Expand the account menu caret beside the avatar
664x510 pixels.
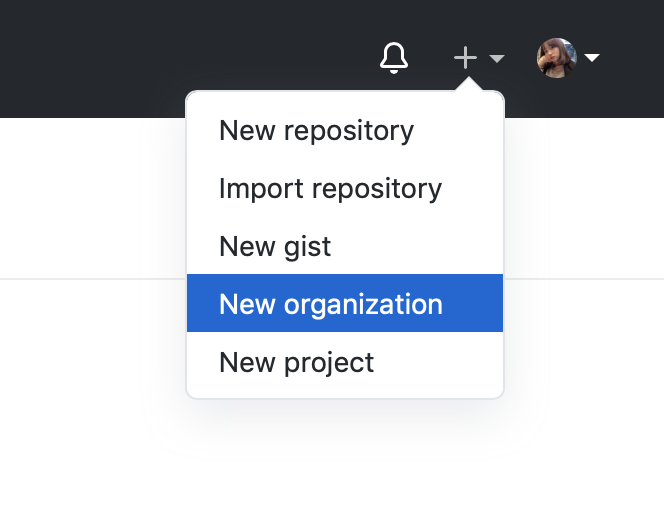tap(592, 58)
